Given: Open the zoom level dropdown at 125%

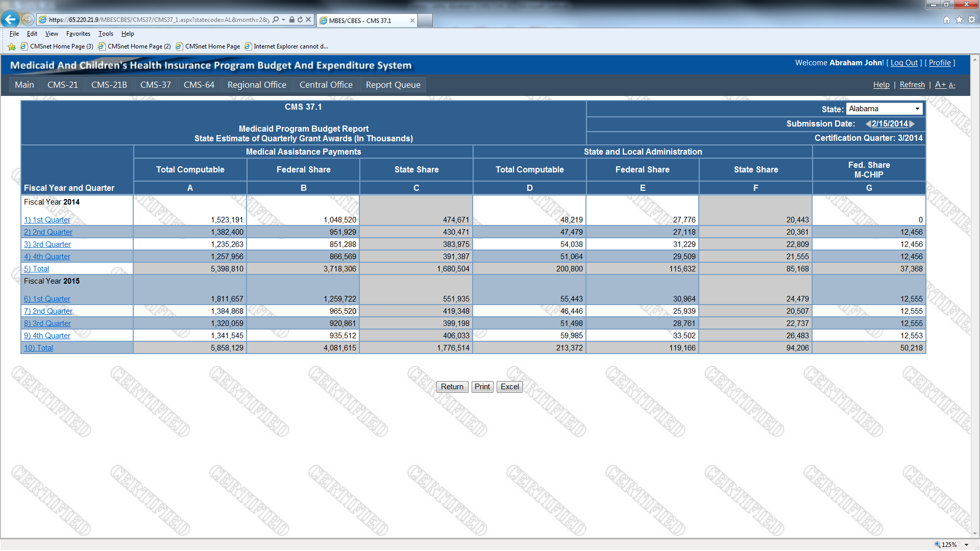Looking at the screenshot, I should (x=966, y=545).
